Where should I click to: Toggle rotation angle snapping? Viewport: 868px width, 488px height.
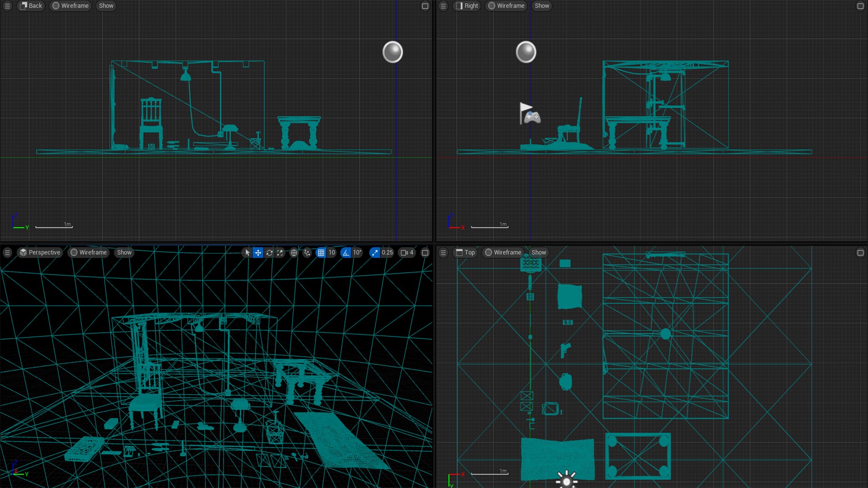(346, 253)
